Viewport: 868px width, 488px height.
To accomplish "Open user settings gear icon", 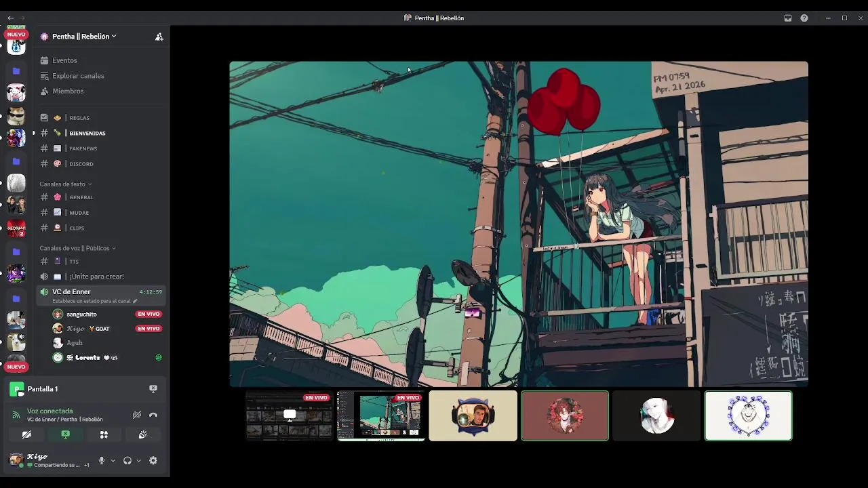I will (x=153, y=460).
